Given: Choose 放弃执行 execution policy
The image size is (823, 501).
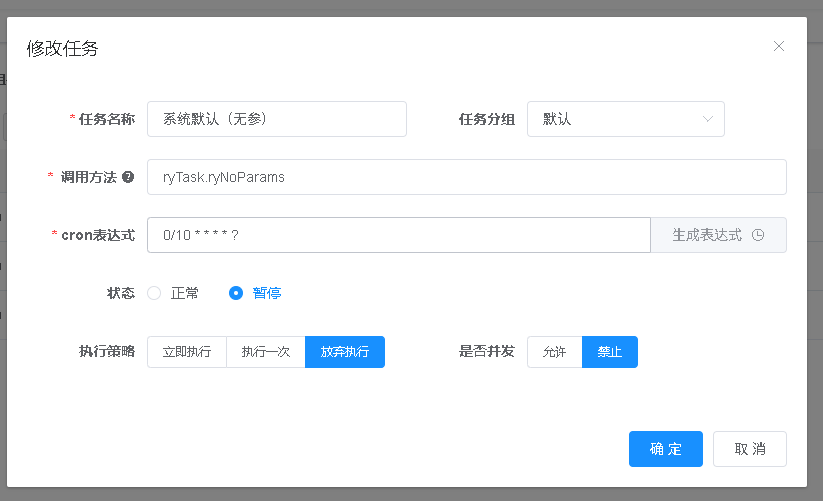Looking at the screenshot, I should pyautogui.click(x=345, y=352).
